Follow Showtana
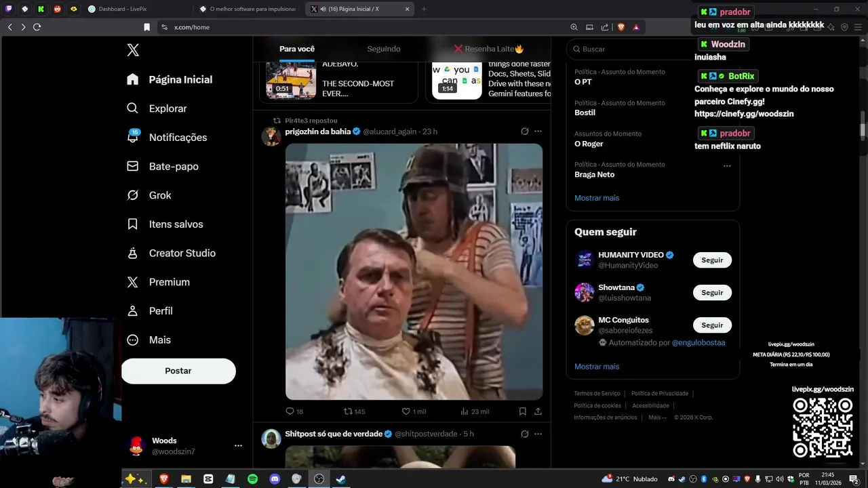The height and width of the screenshot is (488, 868). [x=712, y=293]
